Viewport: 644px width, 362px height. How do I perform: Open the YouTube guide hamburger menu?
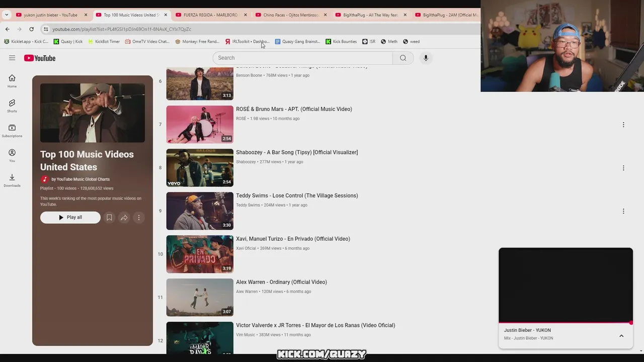[x=12, y=58]
